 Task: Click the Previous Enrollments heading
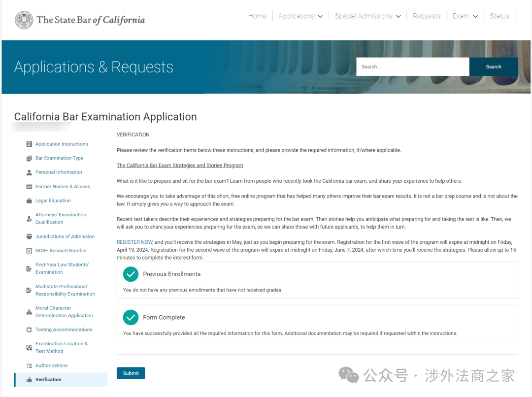pos(172,274)
